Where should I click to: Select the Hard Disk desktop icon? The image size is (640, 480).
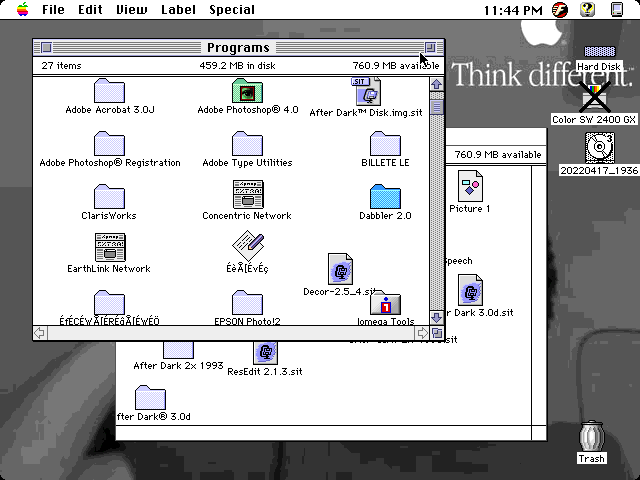pyautogui.click(x=600, y=52)
